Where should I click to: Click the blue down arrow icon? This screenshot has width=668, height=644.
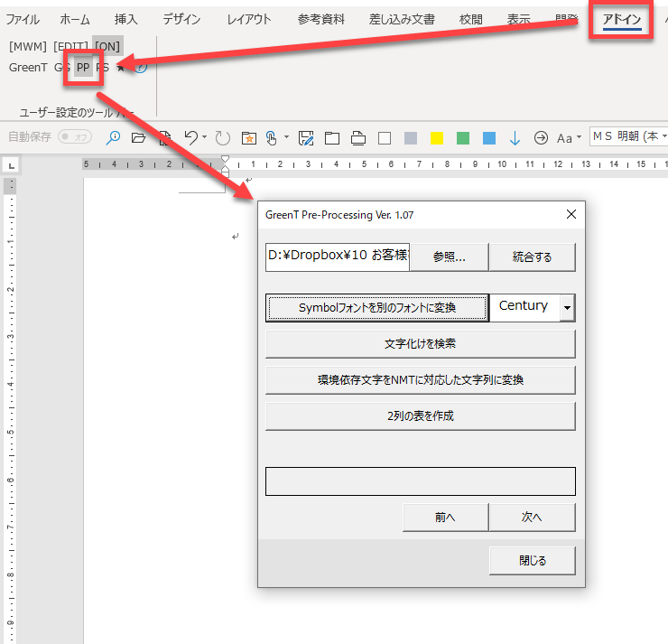pyautogui.click(x=515, y=138)
